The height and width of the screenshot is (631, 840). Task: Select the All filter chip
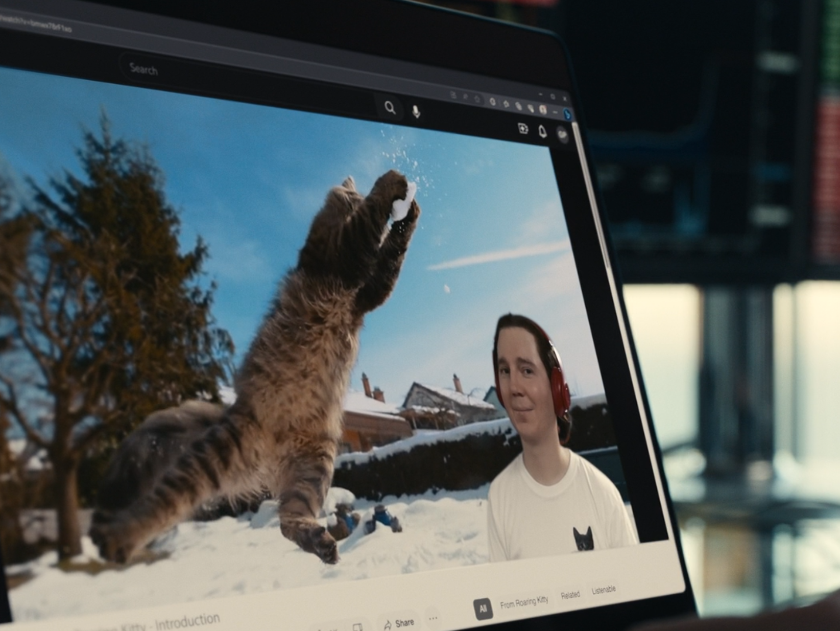[483, 609]
